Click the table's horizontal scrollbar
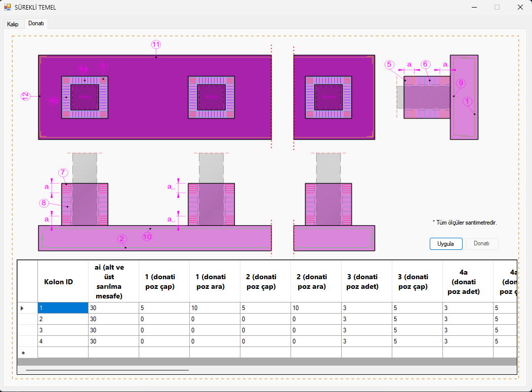532x392 pixels. pyautogui.click(x=107, y=370)
